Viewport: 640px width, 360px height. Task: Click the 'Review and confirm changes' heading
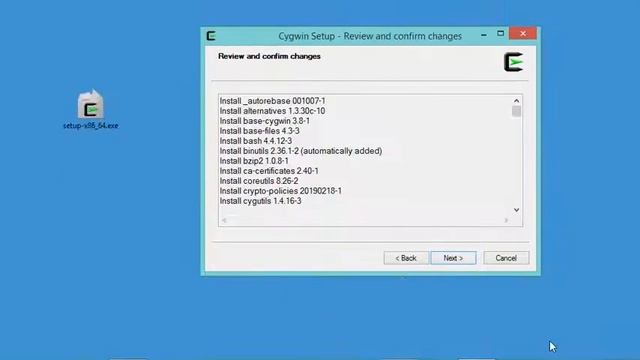click(x=269, y=56)
